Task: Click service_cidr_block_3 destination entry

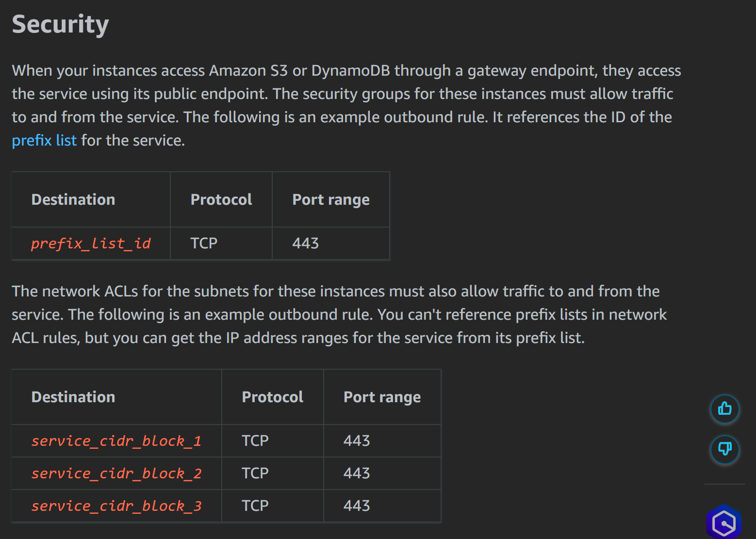Action: (x=116, y=506)
